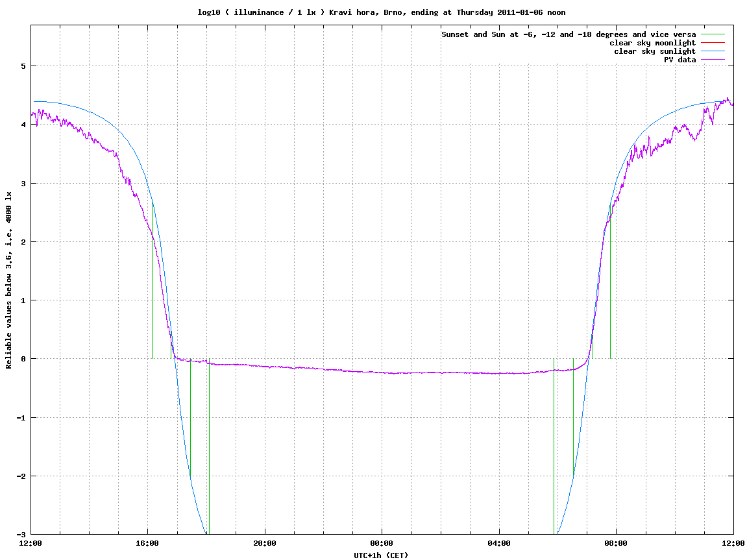Screen dimensions: 747x560
Task: Click the y-axis label -1
Action: click(21, 418)
